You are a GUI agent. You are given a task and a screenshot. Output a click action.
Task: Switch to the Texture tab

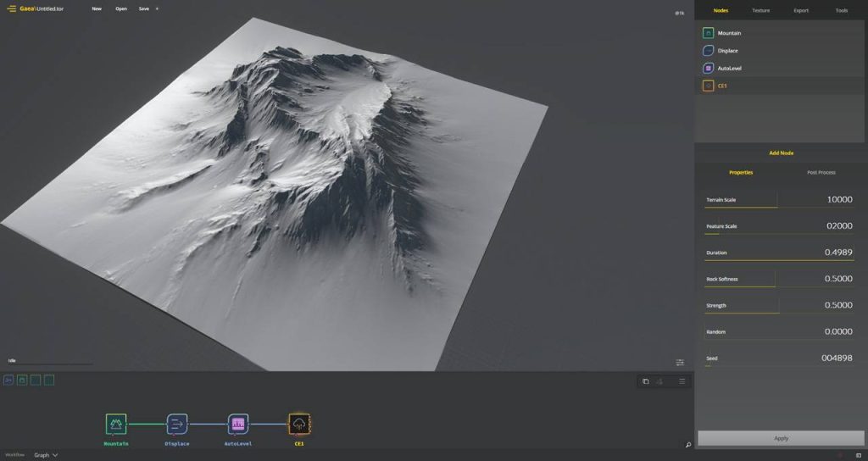click(760, 10)
